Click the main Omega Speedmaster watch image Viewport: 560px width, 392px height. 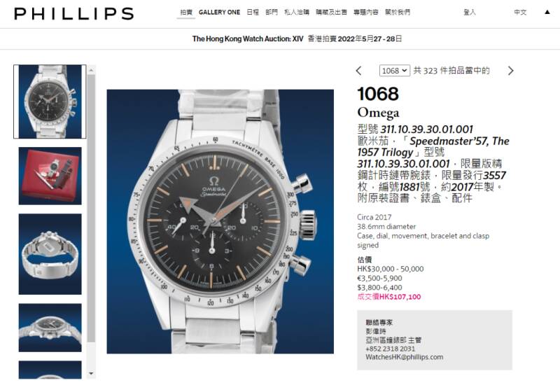(x=220, y=221)
